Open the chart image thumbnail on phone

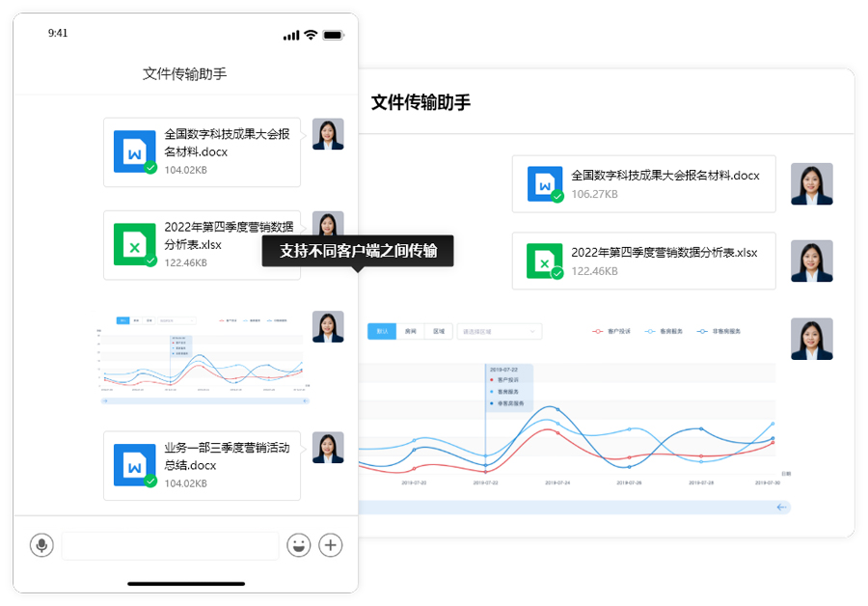(203, 360)
